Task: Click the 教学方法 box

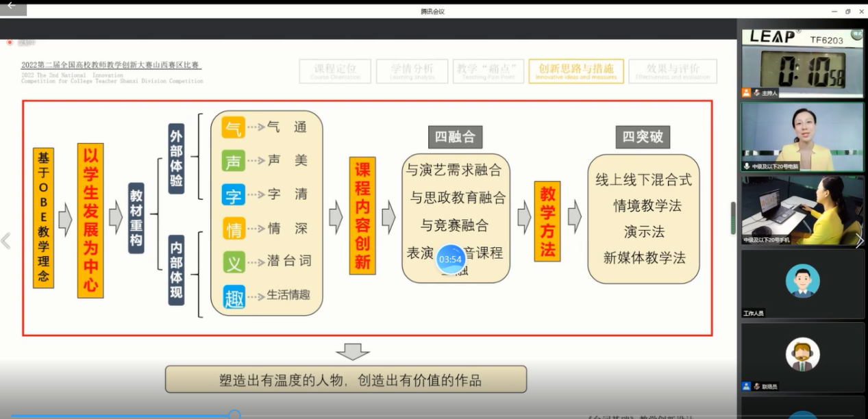Action: coord(547,221)
